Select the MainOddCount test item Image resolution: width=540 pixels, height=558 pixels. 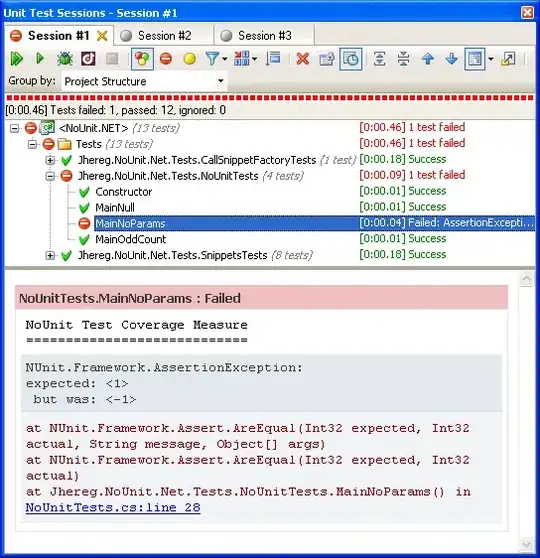[x=130, y=239]
